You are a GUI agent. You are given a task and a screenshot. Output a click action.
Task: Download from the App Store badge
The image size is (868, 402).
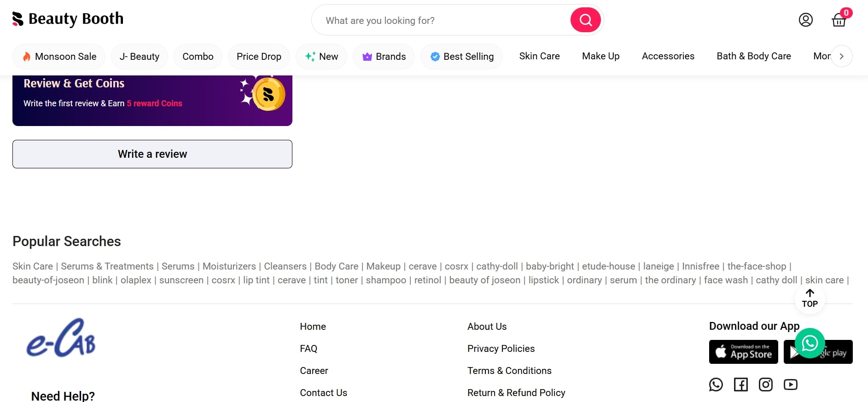click(x=743, y=352)
